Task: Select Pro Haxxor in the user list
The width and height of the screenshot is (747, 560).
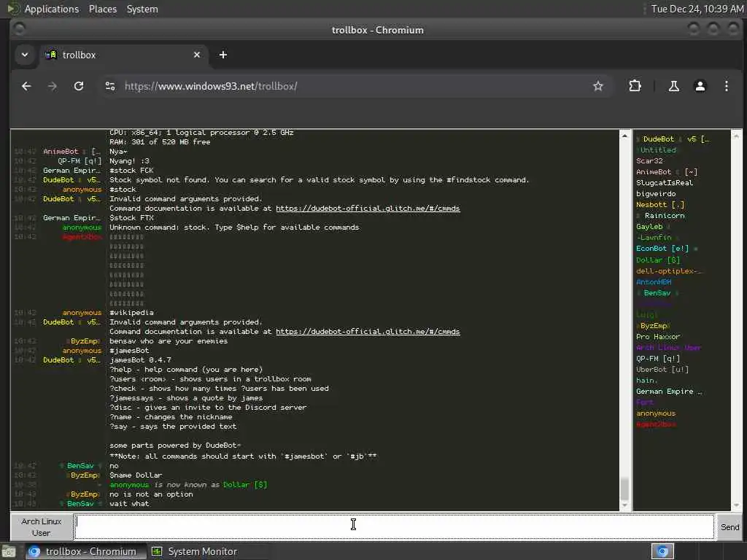Action: click(658, 337)
